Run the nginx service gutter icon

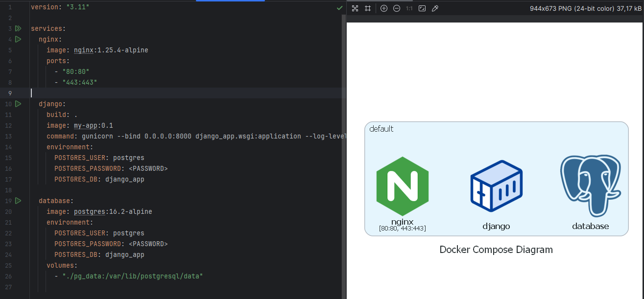point(18,39)
